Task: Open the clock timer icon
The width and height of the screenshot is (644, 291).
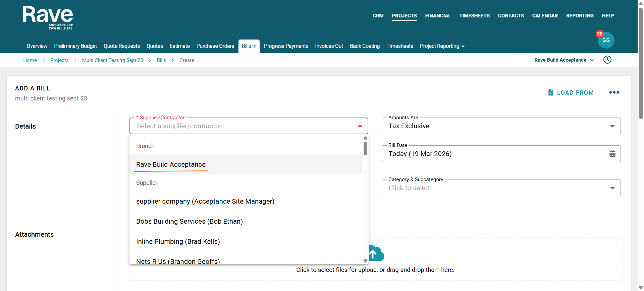Action: click(607, 60)
